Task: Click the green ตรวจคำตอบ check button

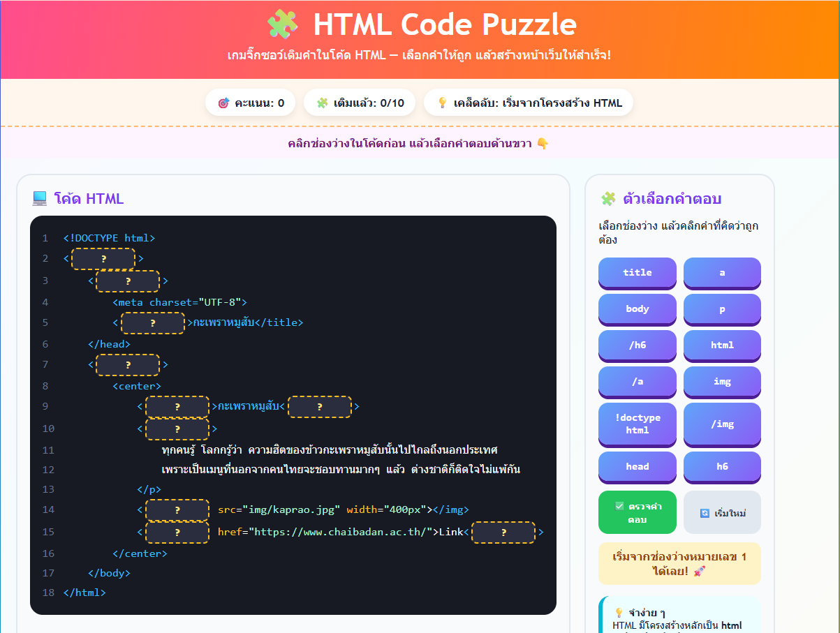Action: pos(638,513)
